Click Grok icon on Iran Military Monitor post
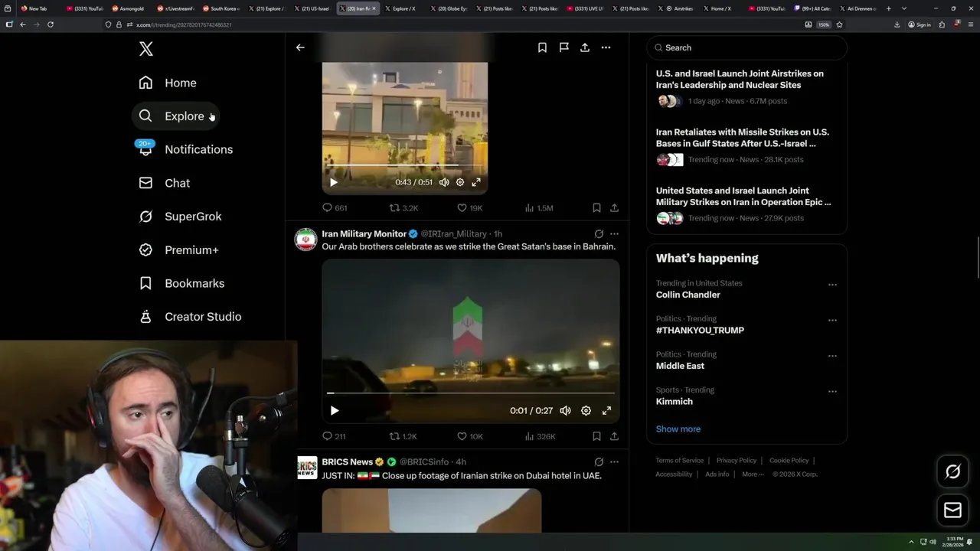The height and width of the screenshot is (551, 980). point(599,233)
